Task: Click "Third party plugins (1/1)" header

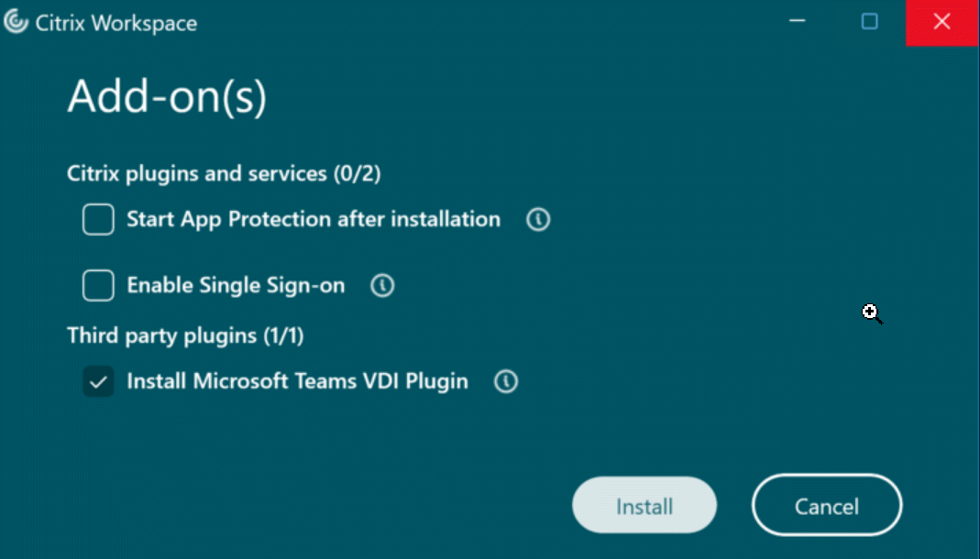Action: click(x=185, y=336)
